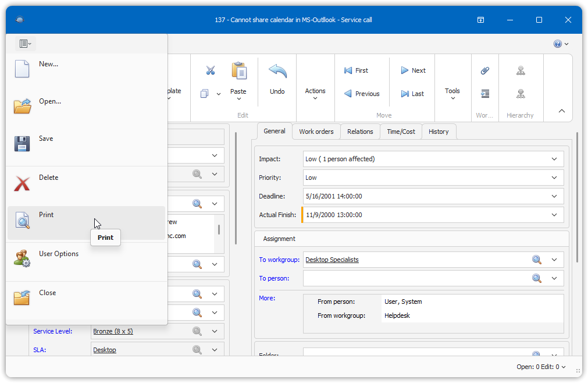Screen dimensions: 588x383
Task: Open the Time/Cost tab
Action: [x=401, y=132]
